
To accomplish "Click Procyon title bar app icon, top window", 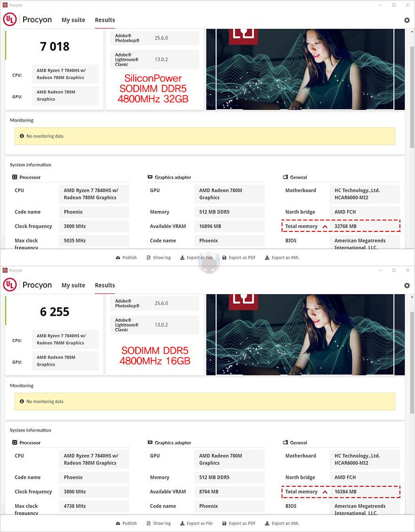I will (x=5, y=5).
